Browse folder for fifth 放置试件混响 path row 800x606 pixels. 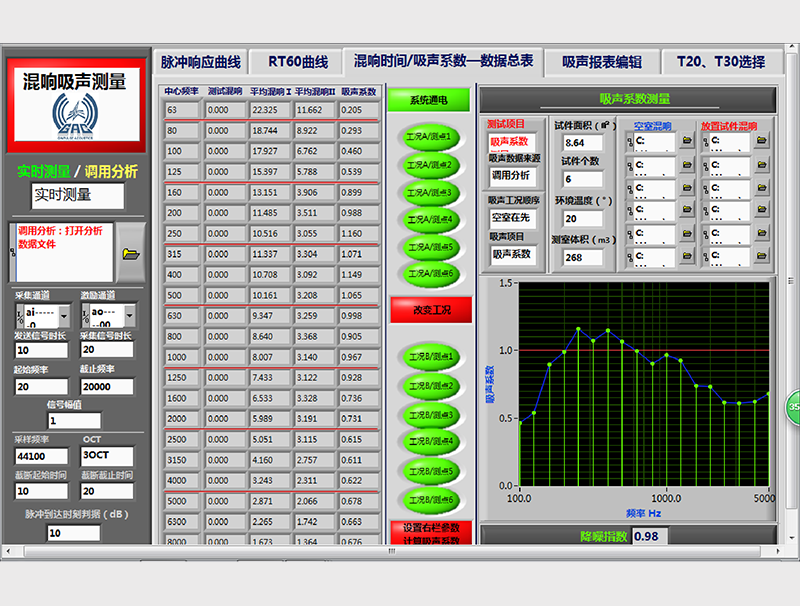(762, 233)
